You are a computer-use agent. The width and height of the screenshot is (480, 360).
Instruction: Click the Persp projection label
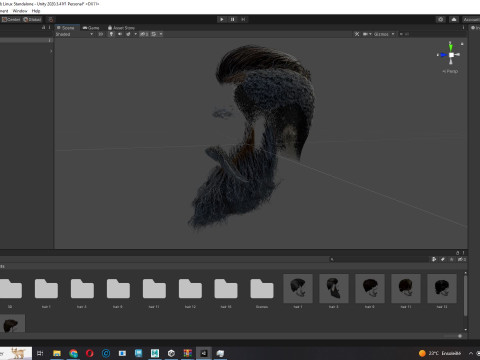[450, 71]
